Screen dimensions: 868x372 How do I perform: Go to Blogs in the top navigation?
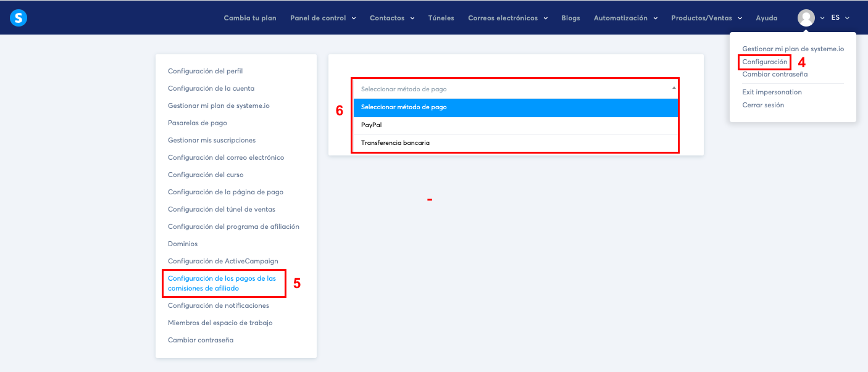pos(570,18)
